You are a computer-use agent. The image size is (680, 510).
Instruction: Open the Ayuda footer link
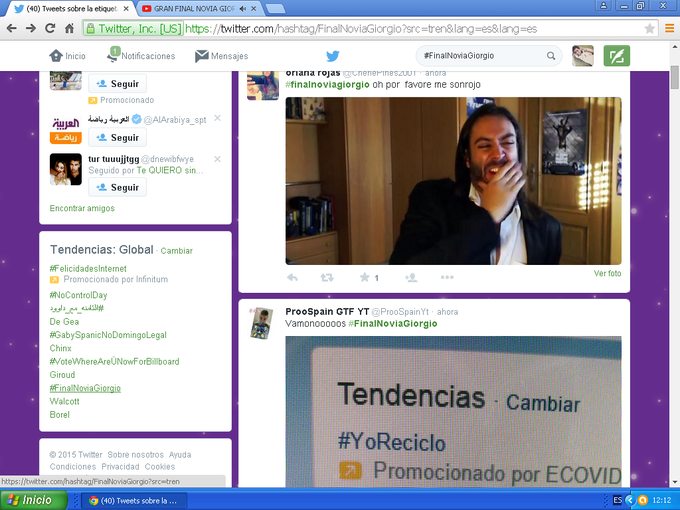coord(180,455)
